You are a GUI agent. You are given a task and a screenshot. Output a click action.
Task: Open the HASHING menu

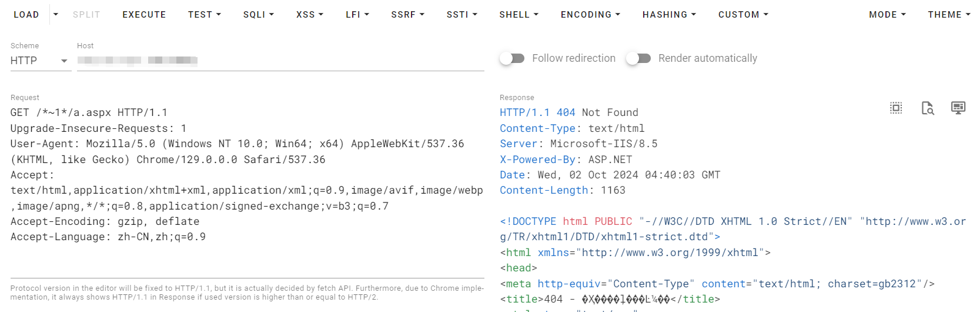(x=668, y=14)
